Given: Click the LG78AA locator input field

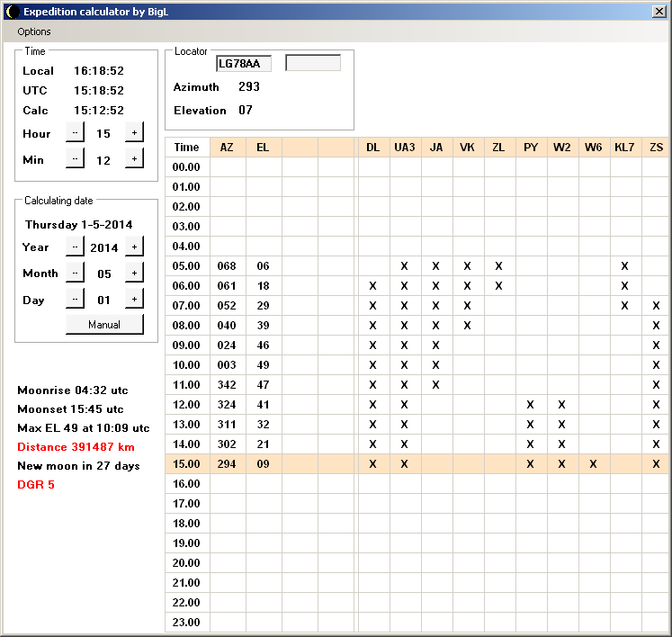Looking at the screenshot, I should click(x=243, y=63).
